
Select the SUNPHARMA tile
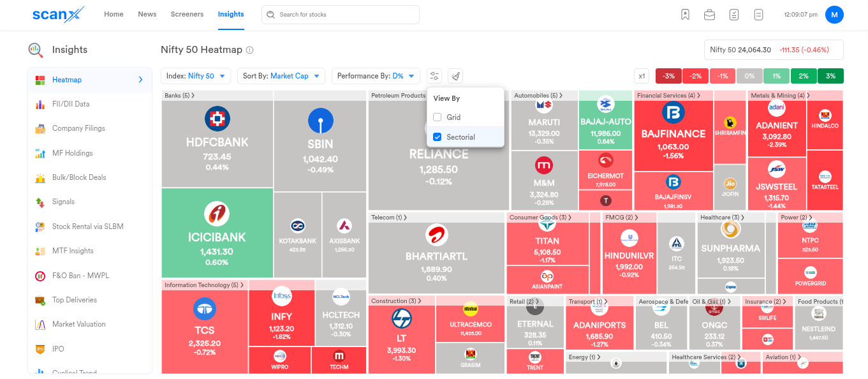[x=731, y=249]
